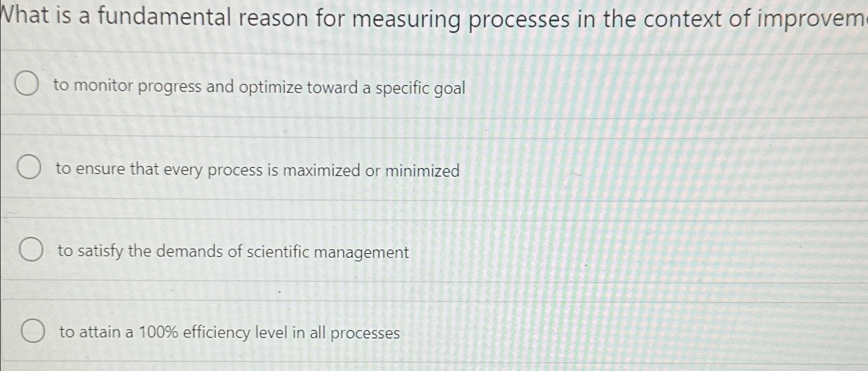Select 'to attain a 100% efficiency level in all processes'
The height and width of the screenshot is (371, 868).
[33, 331]
